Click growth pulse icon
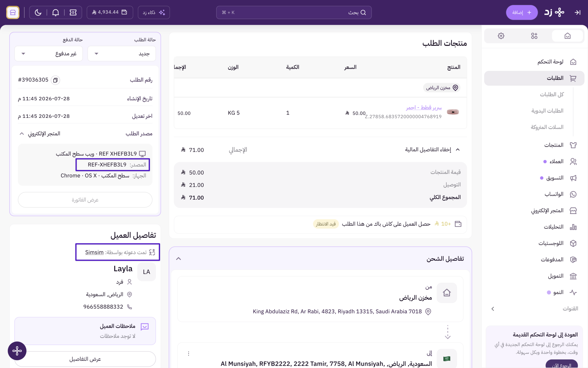This screenshot has height=368, width=588. (573, 292)
